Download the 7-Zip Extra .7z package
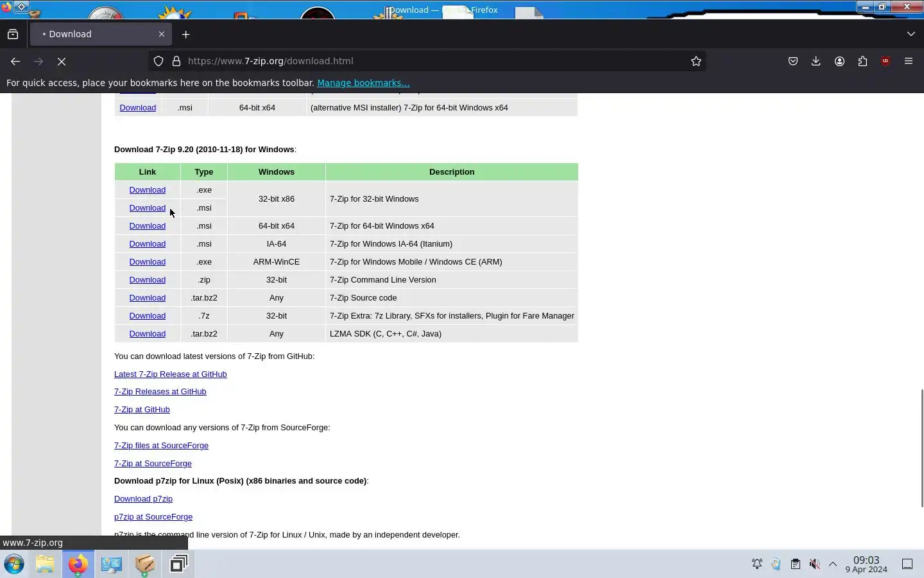924x578 pixels. (148, 315)
